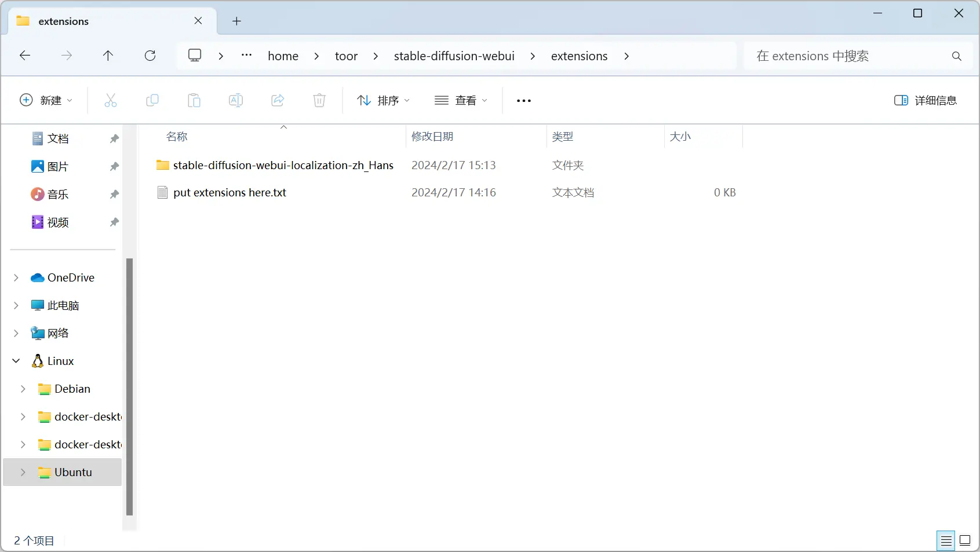Navigate to home breadcrumb
This screenshot has width=980, height=552.
(283, 56)
